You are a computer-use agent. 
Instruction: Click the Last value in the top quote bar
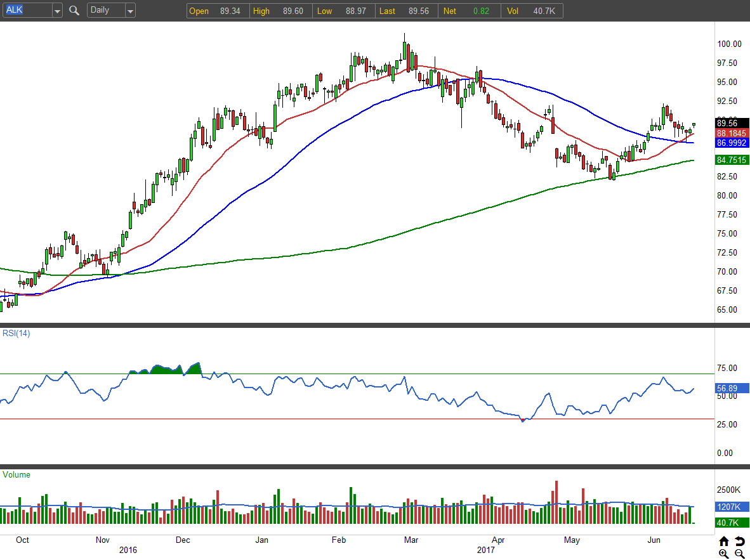(x=419, y=11)
